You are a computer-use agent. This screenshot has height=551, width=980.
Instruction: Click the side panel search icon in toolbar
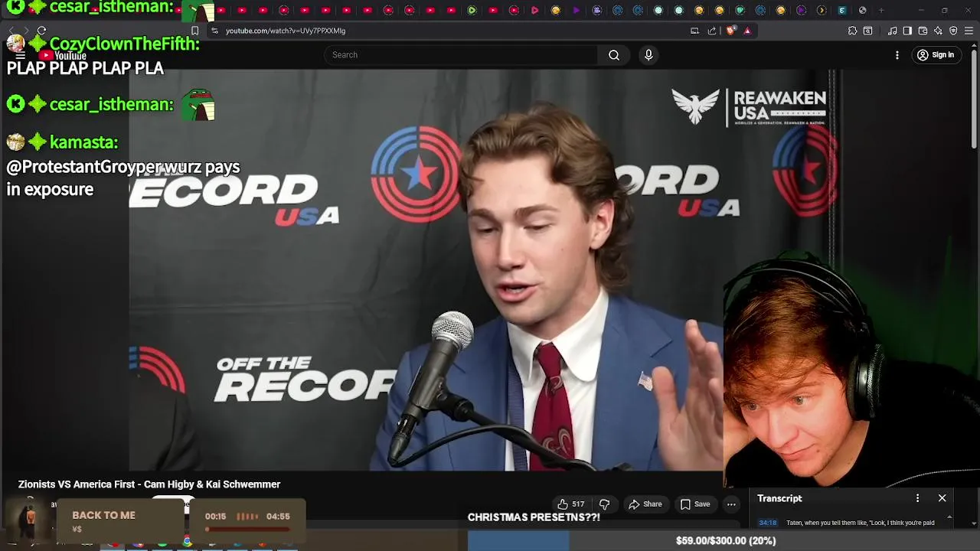click(x=868, y=31)
